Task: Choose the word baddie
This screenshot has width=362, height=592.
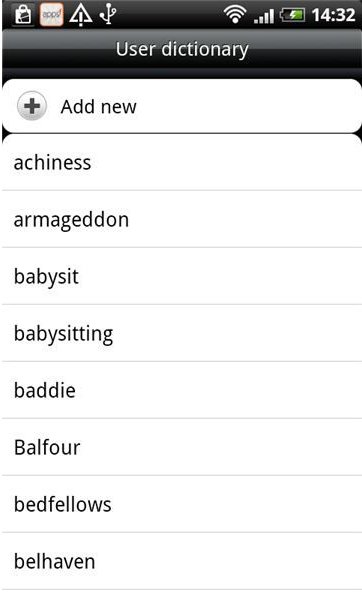Action: [182, 390]
